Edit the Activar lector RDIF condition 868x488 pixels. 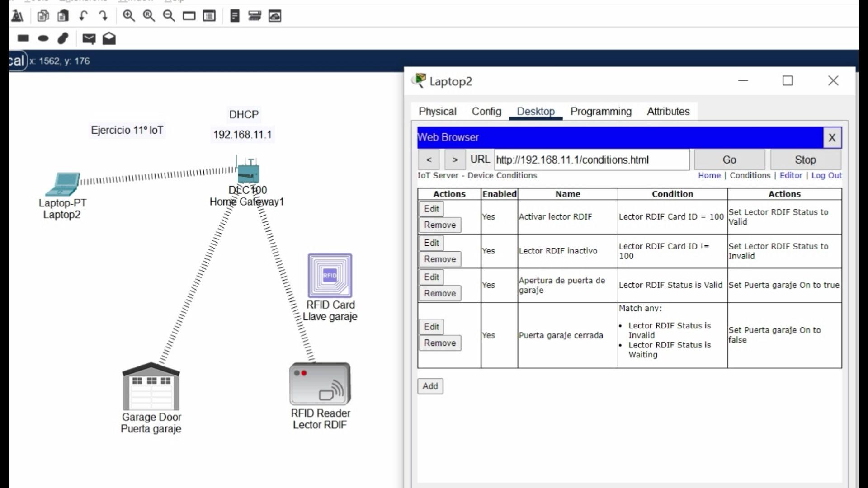pos(431,209)
